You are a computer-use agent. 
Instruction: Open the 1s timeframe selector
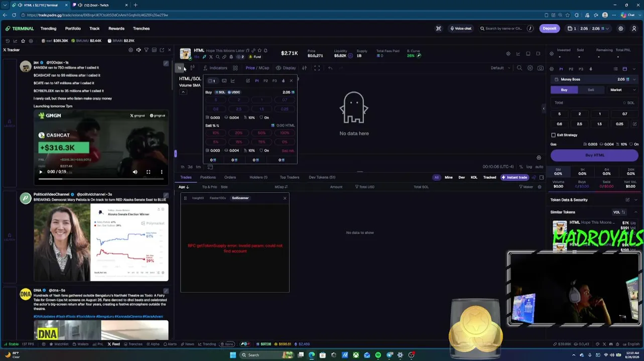tap(179, 68)
